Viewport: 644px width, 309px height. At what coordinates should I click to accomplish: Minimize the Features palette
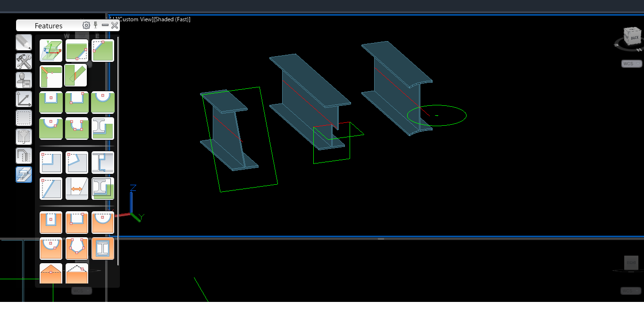pos(105,26)
